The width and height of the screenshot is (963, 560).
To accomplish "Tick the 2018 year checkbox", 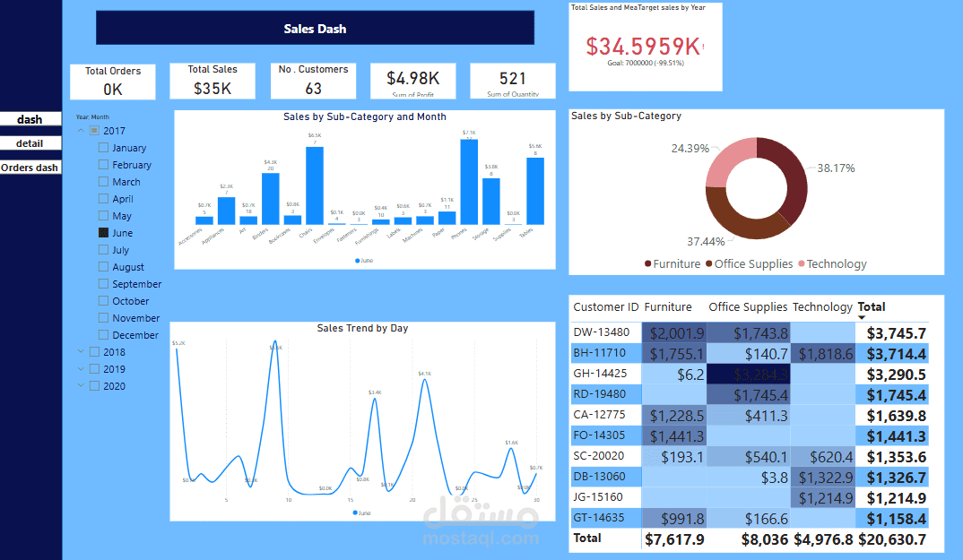I will 94,352.
